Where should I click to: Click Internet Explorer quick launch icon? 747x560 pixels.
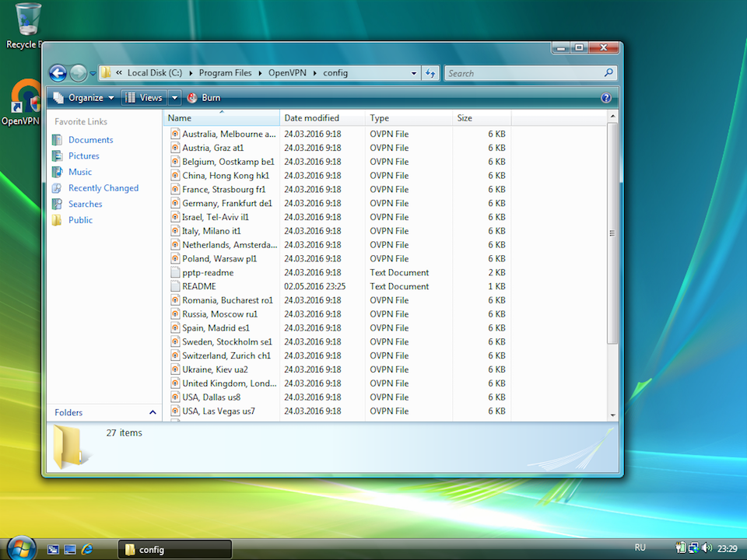pyautogui.click(x=87, y=550)
